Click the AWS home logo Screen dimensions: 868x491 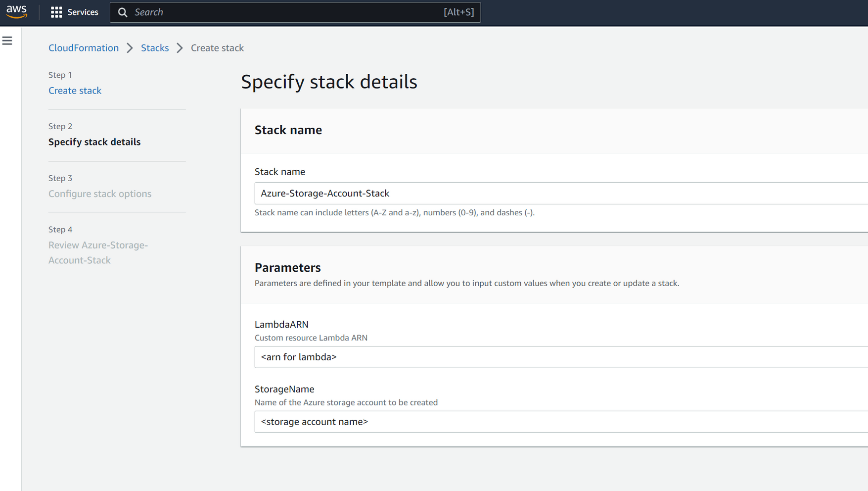tap(16, 12)
